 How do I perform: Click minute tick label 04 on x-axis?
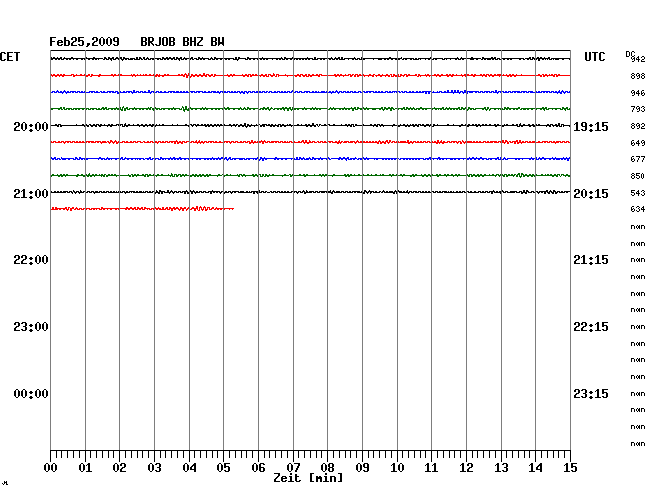(x=189, y=468)
